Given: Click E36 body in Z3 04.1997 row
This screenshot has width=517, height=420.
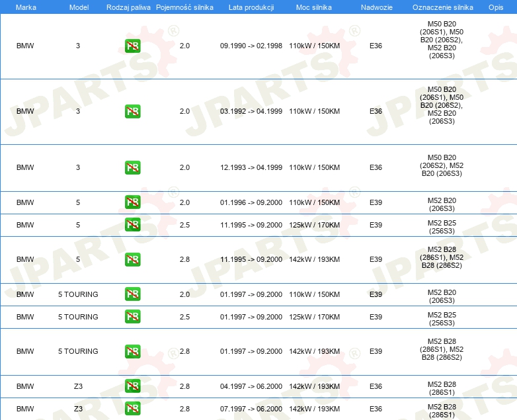Looking at the screenshot, I should (376, 386).
